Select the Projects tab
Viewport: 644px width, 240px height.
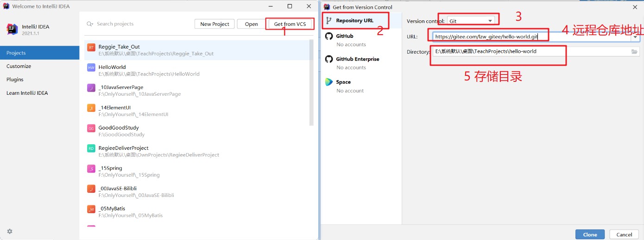[x=39, y=53]
